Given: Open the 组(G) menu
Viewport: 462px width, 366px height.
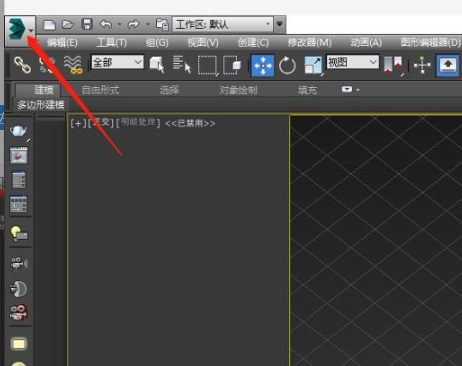Looking at the screenshot, I should pos(157,43).
